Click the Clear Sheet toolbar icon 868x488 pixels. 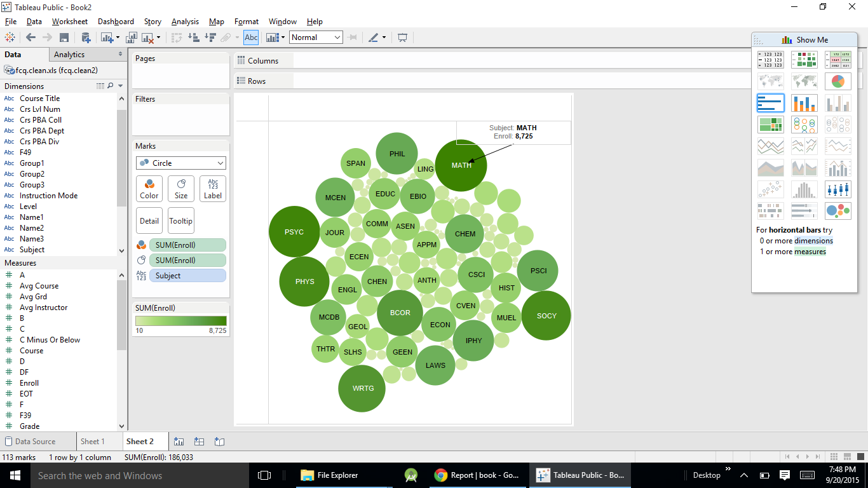coord(148,37)
